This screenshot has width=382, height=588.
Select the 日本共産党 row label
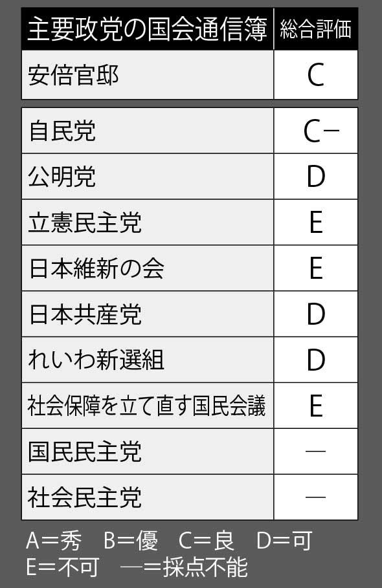pos(85,314)
